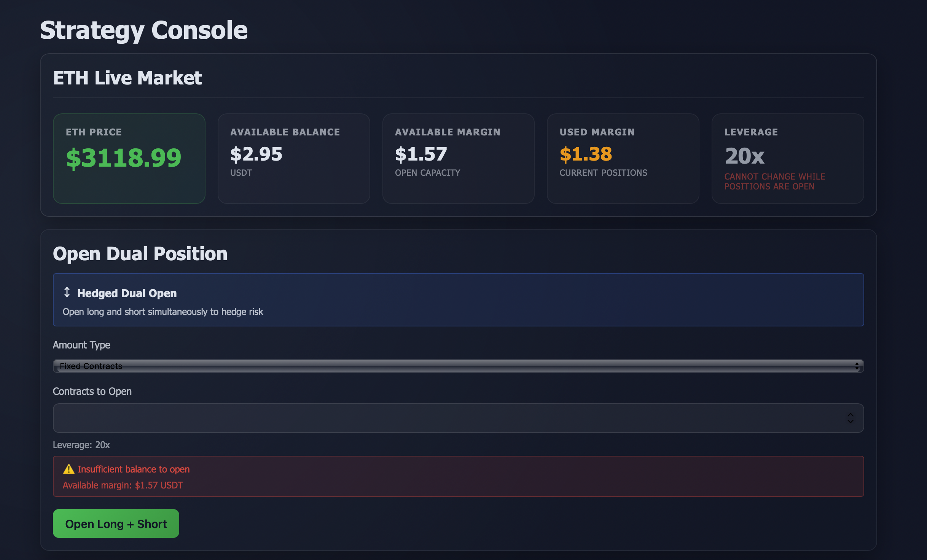
Task: Click the 'CANNOT CHANGE WHILE POSITIONS ARE OPEN' notice
Action: 775,181
